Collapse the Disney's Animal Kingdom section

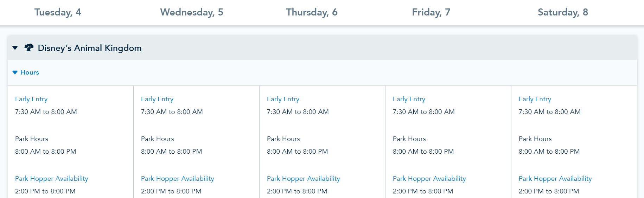(15, 48)
